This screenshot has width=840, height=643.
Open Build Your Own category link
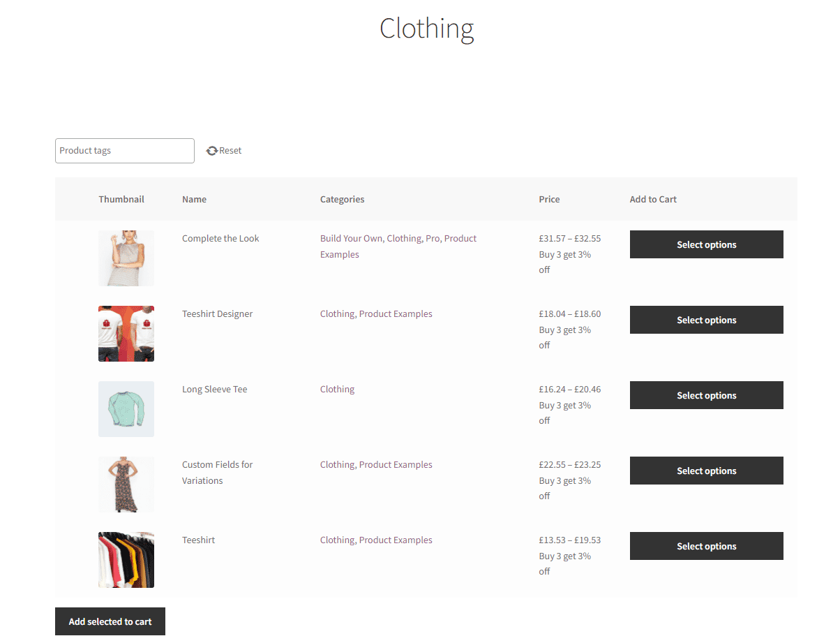point(351,239)
